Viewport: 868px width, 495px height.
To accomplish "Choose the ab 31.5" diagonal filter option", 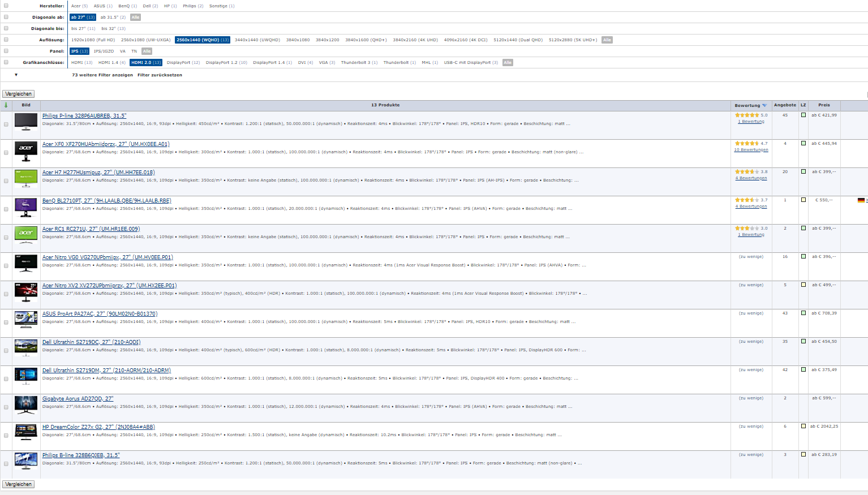I will (x=113, y=18).
